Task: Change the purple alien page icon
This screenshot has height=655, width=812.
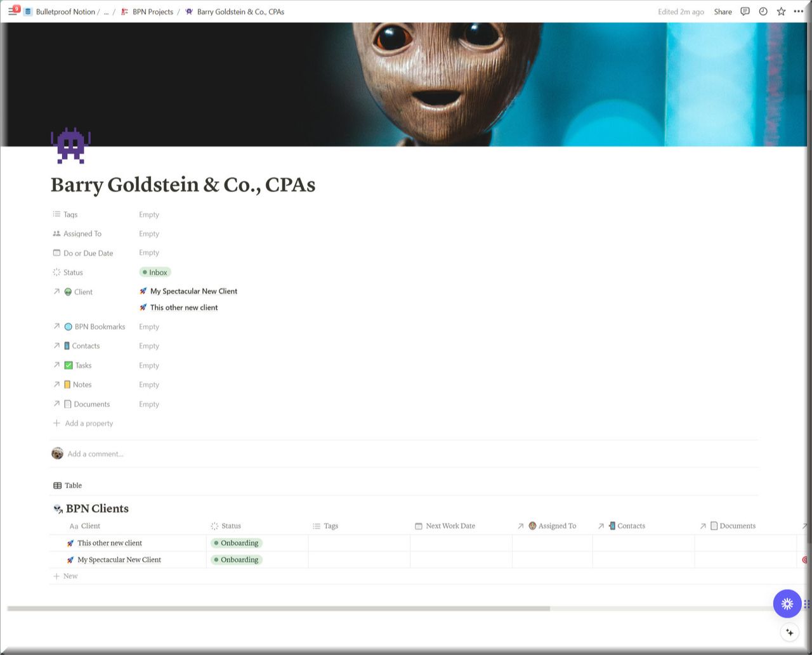Action: 70,145
